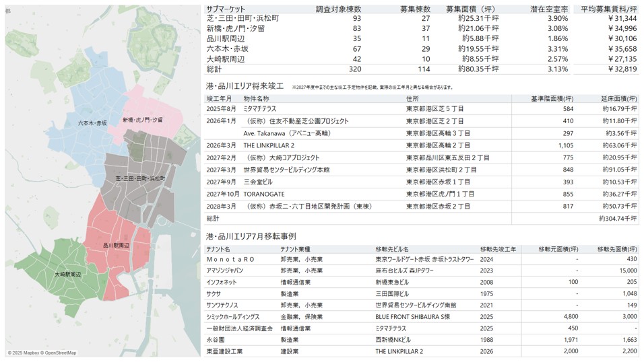This screenshot has height=362, width=644.
Task: Click the 港・品川エリア7月移転事例 section title
Action: (251, 236)
